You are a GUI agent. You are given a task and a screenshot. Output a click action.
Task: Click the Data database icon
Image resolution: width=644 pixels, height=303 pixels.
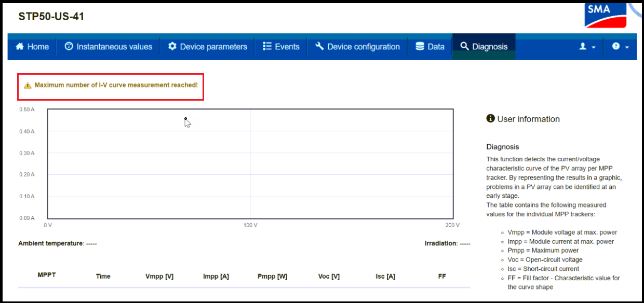420,47
